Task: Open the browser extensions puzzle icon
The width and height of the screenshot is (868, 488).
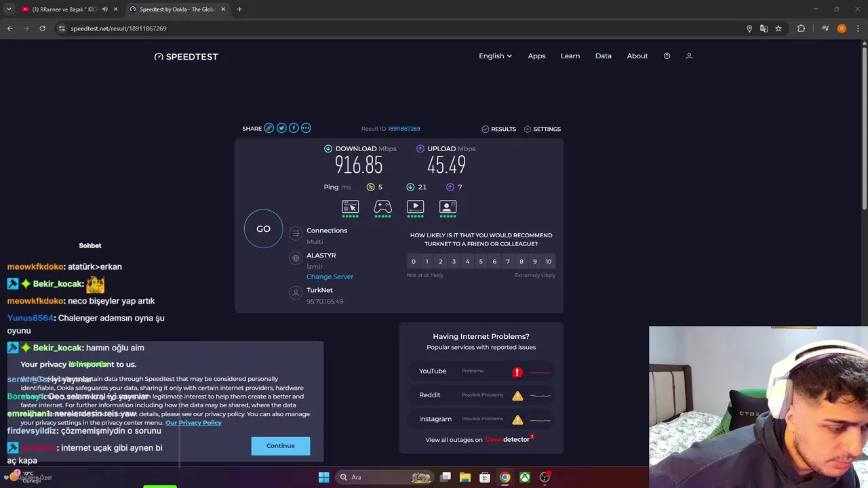Action: pyautogui.click(x=802, y=28)
